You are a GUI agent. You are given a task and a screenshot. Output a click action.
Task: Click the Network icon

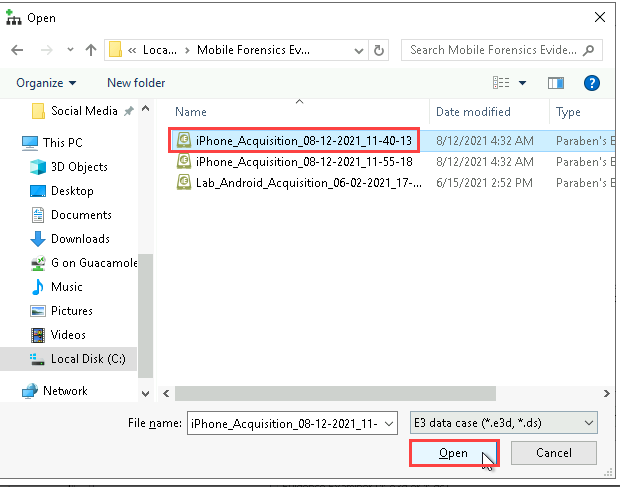point(30,391)
